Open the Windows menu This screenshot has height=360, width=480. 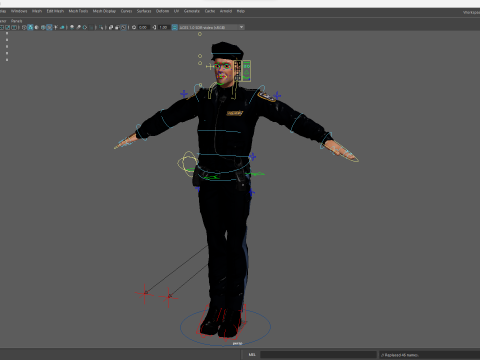19,11
